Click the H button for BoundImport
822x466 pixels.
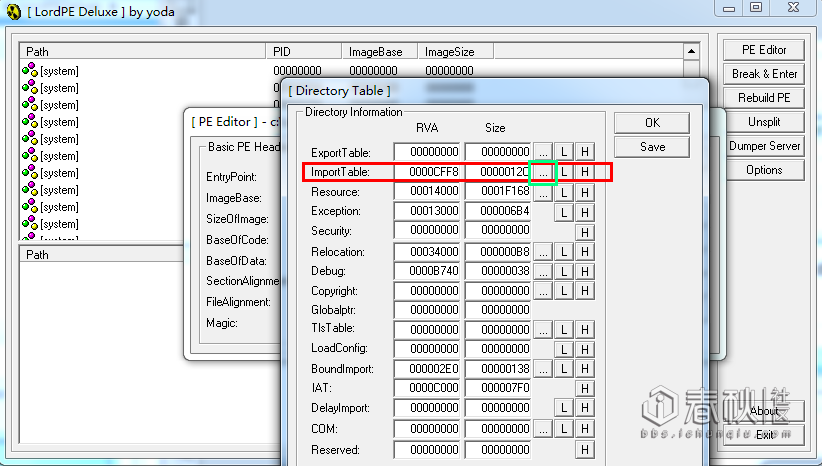[x=585, y=370]
